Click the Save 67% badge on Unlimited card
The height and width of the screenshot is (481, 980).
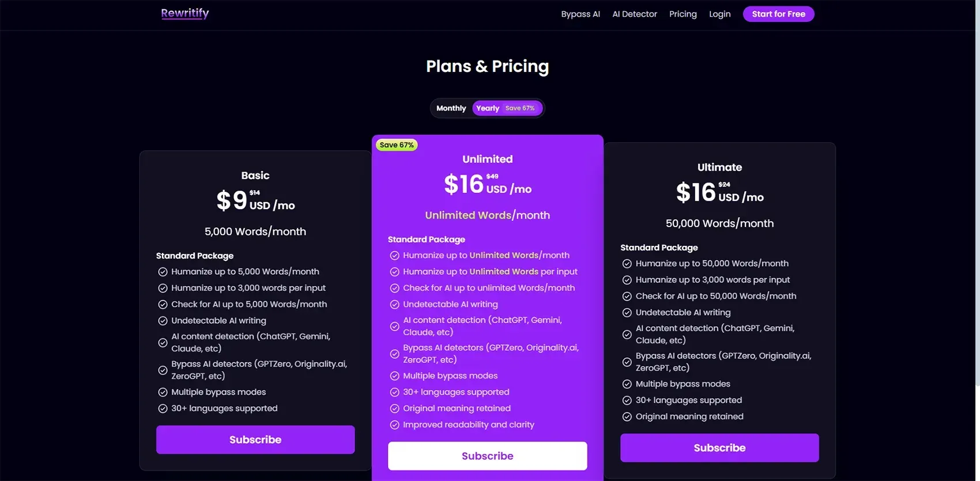[x=397, y=145]
